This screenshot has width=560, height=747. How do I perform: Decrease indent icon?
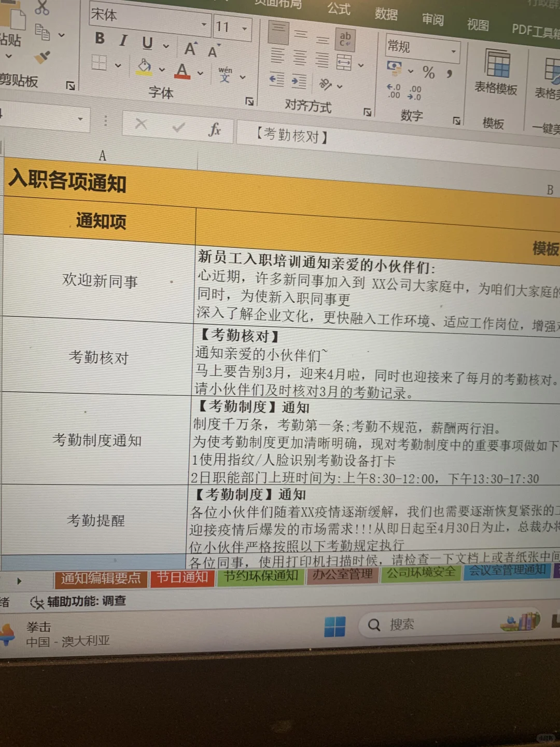click(277, 79)
